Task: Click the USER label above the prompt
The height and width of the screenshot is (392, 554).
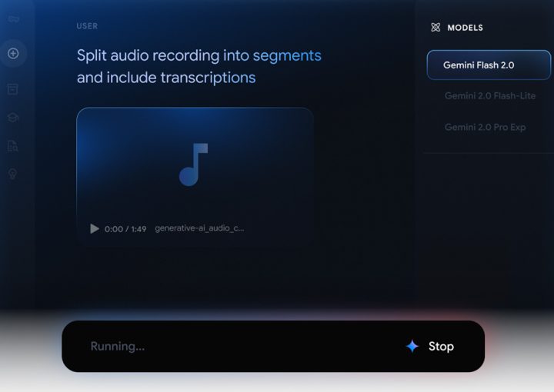Action: (x=87, y=26)
